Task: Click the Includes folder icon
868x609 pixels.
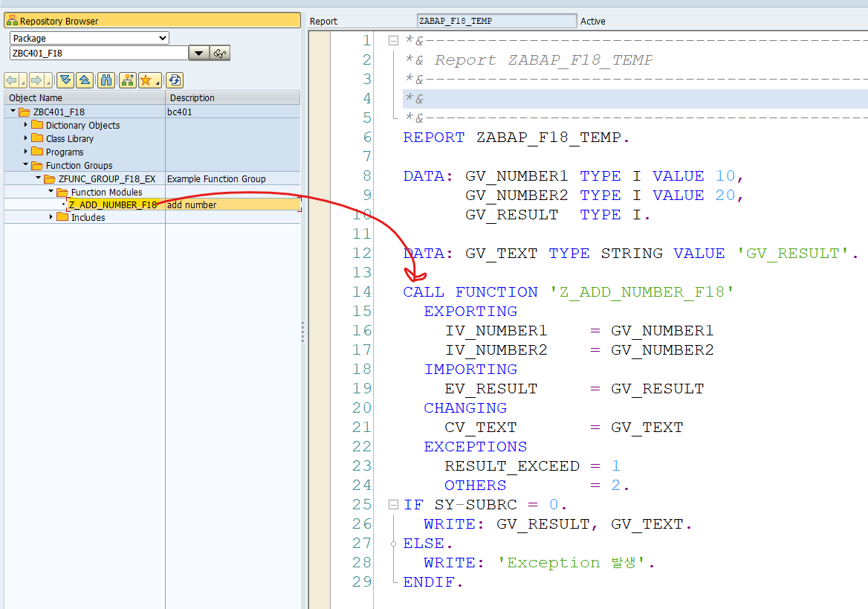Action: (62, 216)
